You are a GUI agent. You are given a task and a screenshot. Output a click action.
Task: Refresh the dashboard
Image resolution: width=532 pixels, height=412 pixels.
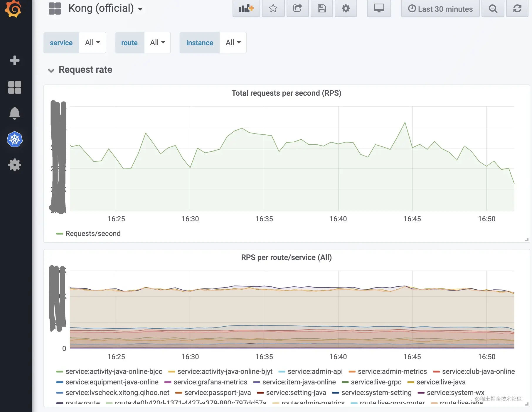pyautogui.click(x=517, y=9)
